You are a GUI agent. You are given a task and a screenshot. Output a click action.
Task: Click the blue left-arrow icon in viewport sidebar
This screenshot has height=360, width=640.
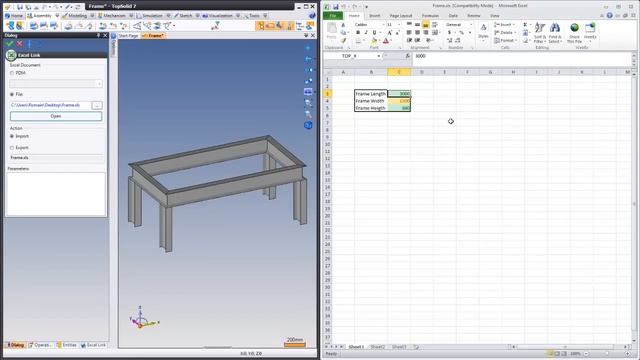(308, 59)
